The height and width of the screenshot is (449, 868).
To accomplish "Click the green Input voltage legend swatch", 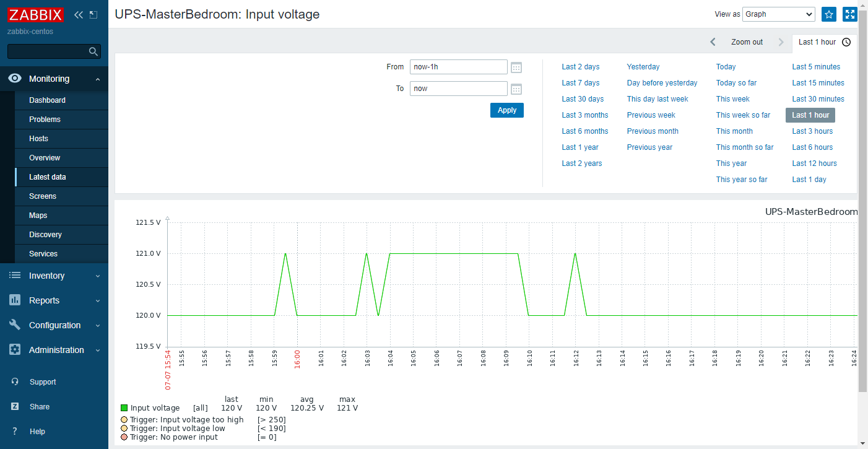I will 123,408.
